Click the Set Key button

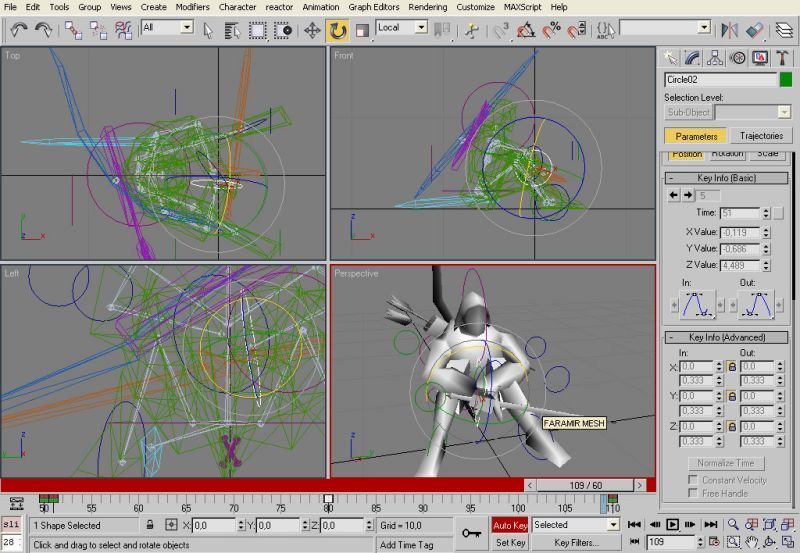[510, 542]
